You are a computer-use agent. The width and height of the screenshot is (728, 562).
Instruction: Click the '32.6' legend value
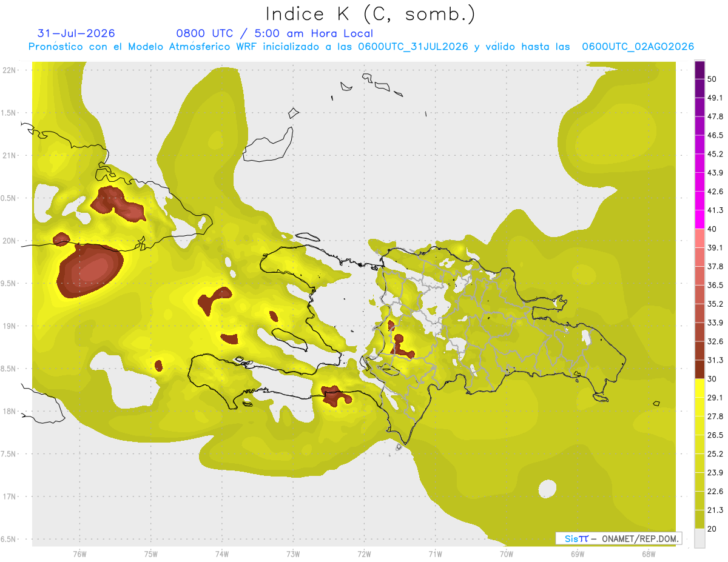point(715,341)
